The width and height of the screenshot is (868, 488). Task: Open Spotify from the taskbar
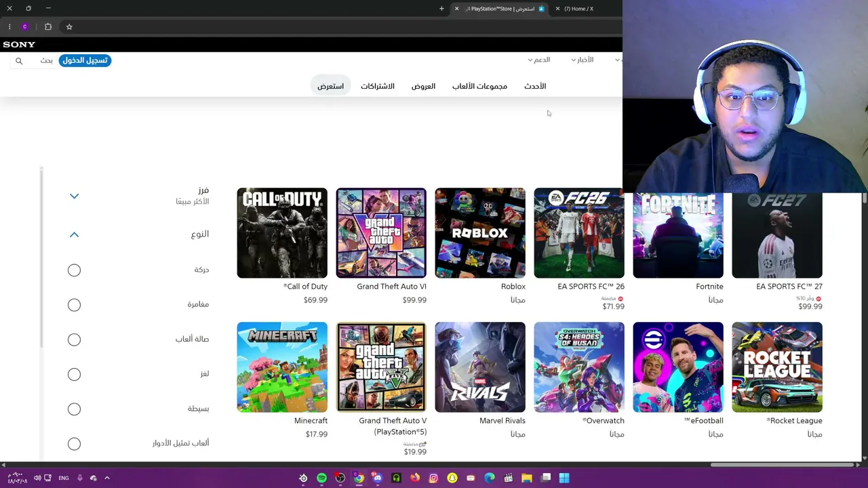pos(321,478)
